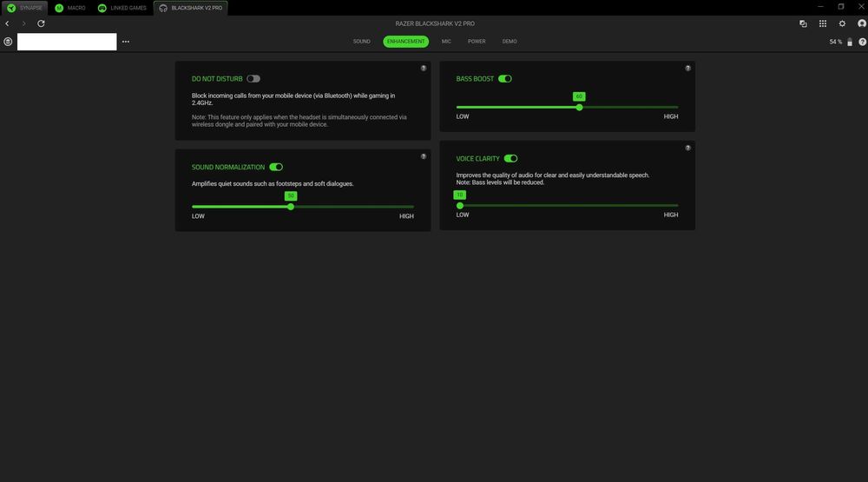Click the Linked Games controller icon

[x=102, y=8]
